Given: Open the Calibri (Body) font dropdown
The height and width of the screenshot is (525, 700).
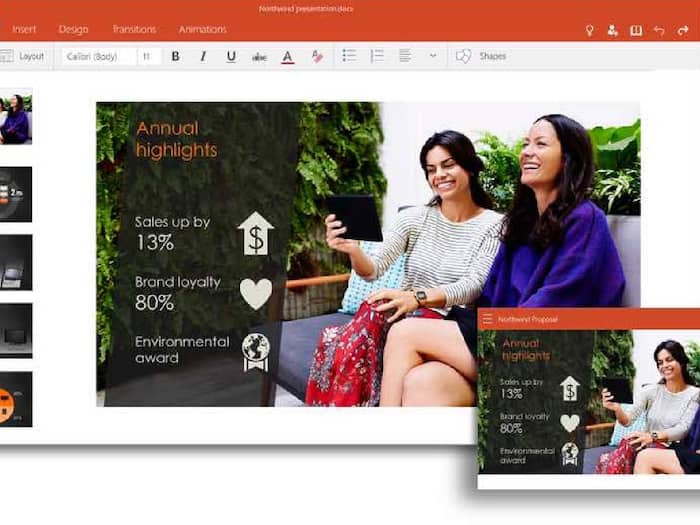Looking at the screenshot, I should pyautogui.click(x=98, y=57).
